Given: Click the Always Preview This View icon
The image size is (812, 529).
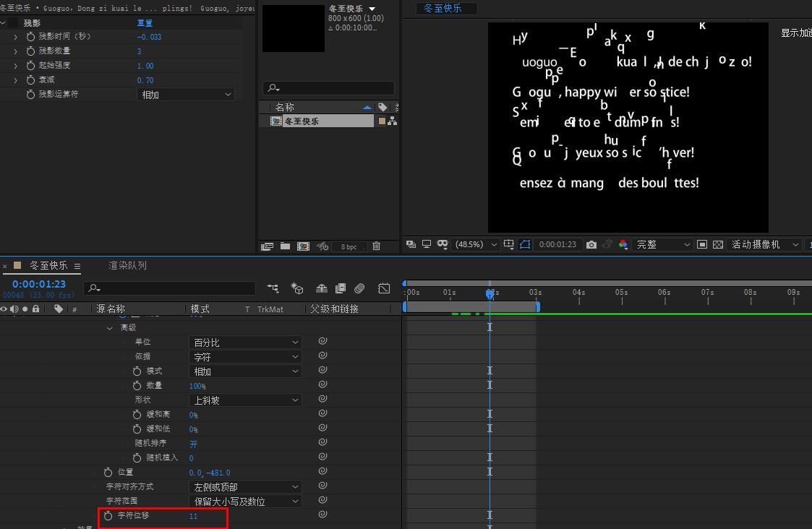Looking at the screenshot, I should pyautogui.click(x=411, y=244).
